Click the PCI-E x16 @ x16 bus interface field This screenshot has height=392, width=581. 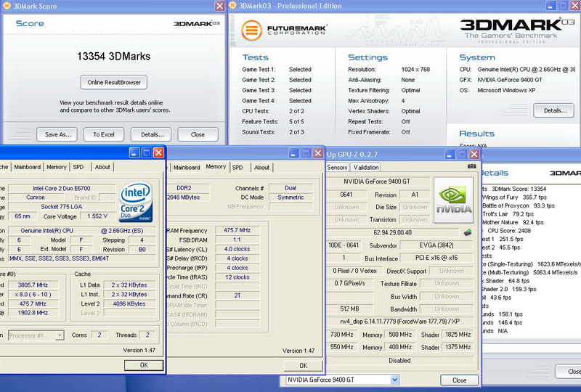pyautogui.click(x=436, y=258)
